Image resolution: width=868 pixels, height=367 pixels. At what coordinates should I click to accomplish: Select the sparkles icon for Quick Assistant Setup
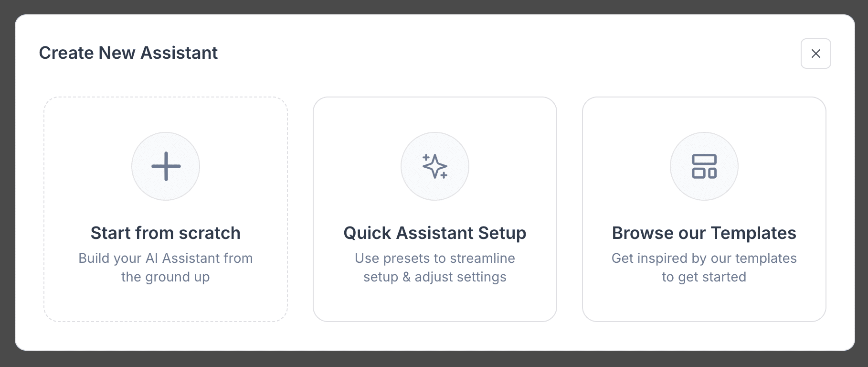click(435, 166)
